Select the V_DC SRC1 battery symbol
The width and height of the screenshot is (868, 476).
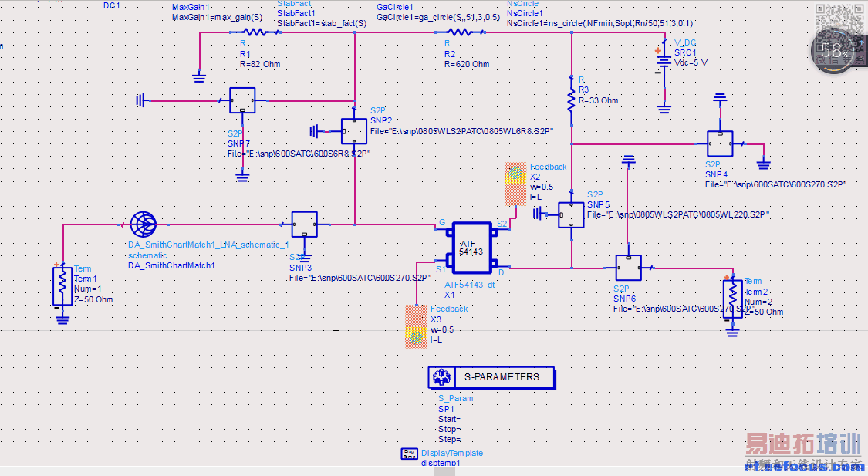click(664, 61)
